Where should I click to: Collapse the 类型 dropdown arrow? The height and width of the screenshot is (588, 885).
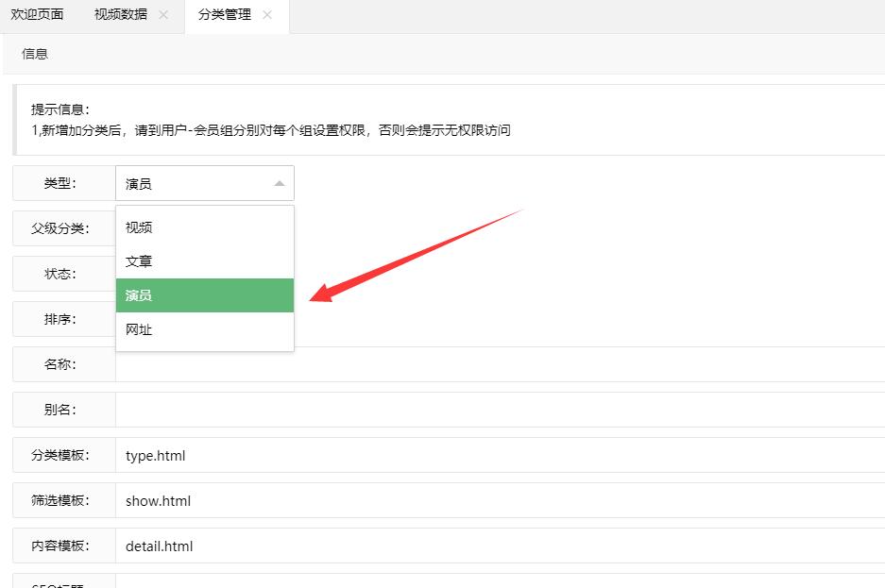(x=280, y=184)
